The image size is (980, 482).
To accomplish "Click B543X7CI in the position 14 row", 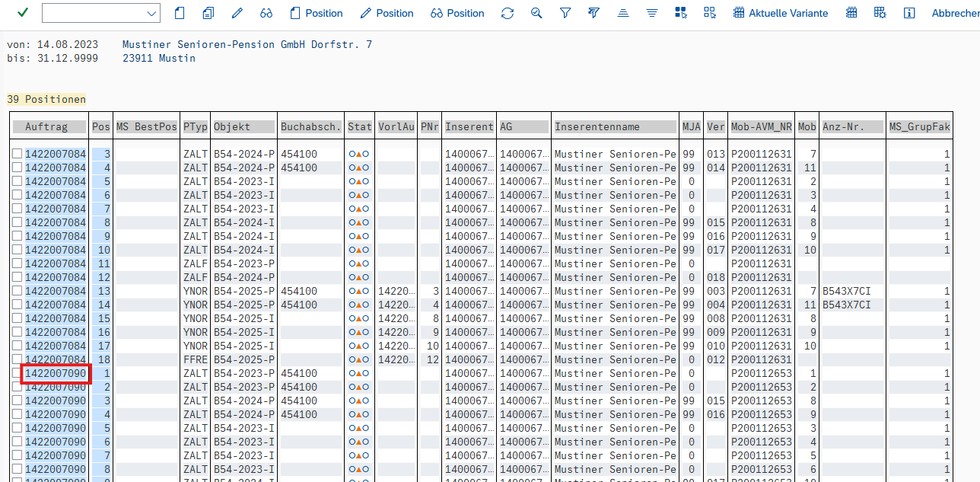I will 847,305.
